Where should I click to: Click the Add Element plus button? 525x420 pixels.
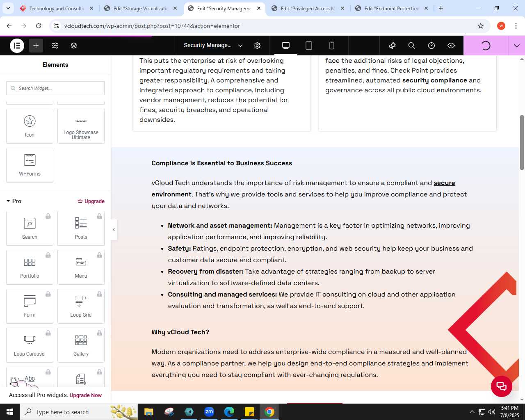tap(36, 46)
